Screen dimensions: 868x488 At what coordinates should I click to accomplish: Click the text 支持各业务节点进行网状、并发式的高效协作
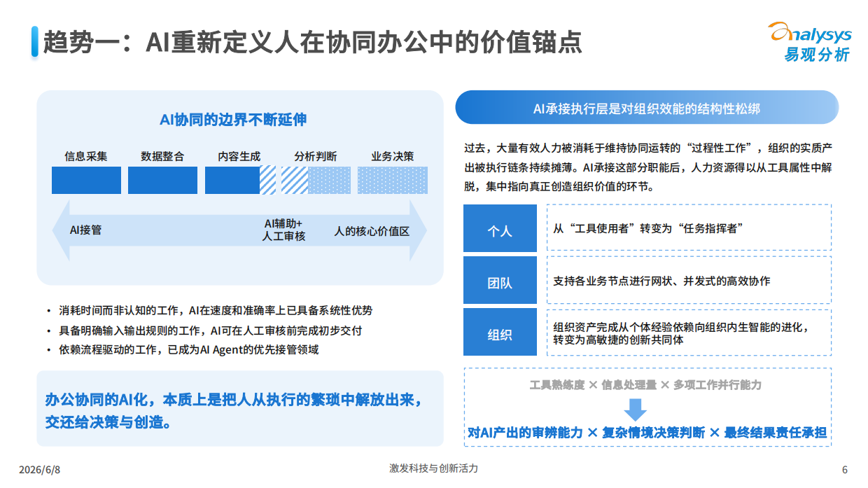click(661, 281)
